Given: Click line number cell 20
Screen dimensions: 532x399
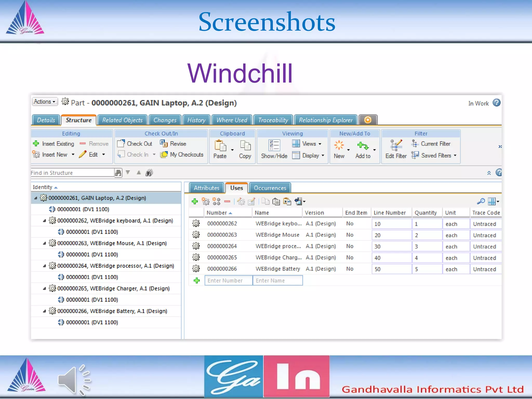Looking at the screenshot, I should [x=391, y=235].
